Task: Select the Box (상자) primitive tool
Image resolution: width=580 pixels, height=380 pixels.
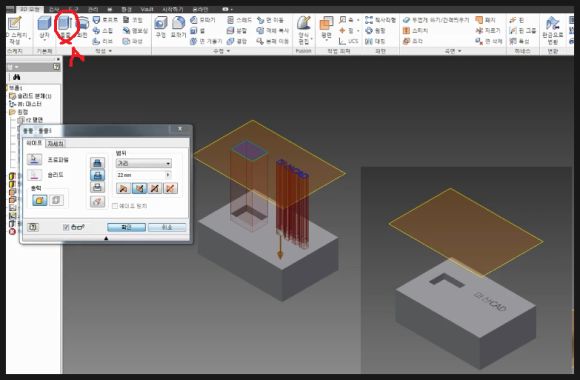Action: coord(44,27)
